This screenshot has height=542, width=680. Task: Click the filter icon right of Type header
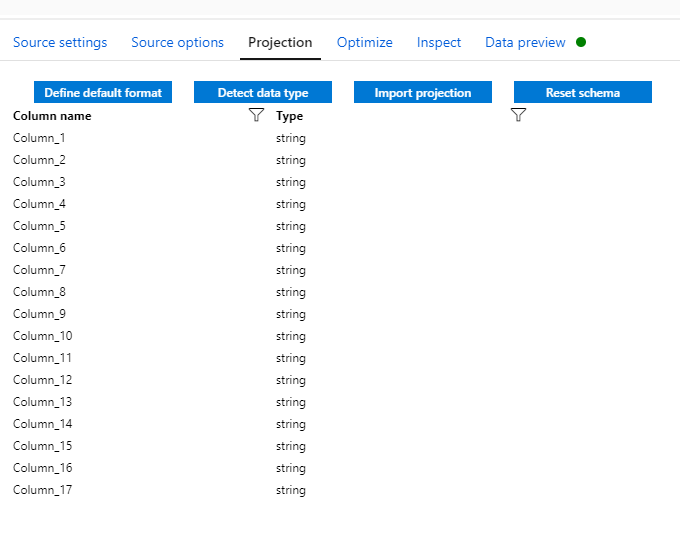click(x=518, y=115)
